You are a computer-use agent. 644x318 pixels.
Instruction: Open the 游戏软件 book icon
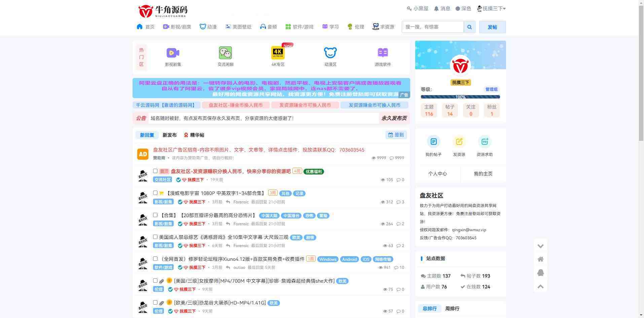383,53
